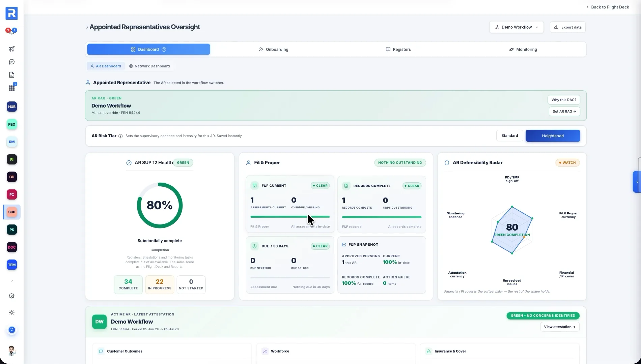Open the HUB module icon
This screenshot has width=641, height=364.
[x=12, y=107]
